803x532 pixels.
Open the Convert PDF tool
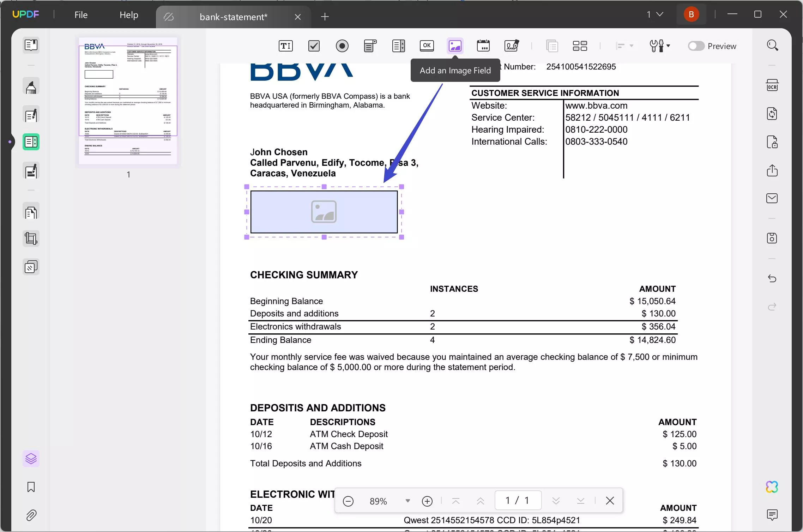[x=772, y=114]
